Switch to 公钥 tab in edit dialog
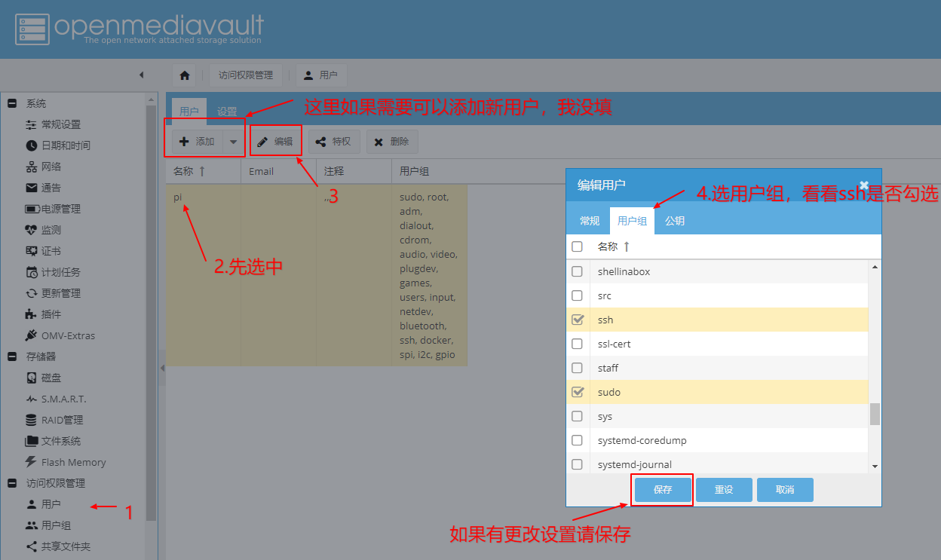This screenshot has height=560, width=941. tap(675, 221)
